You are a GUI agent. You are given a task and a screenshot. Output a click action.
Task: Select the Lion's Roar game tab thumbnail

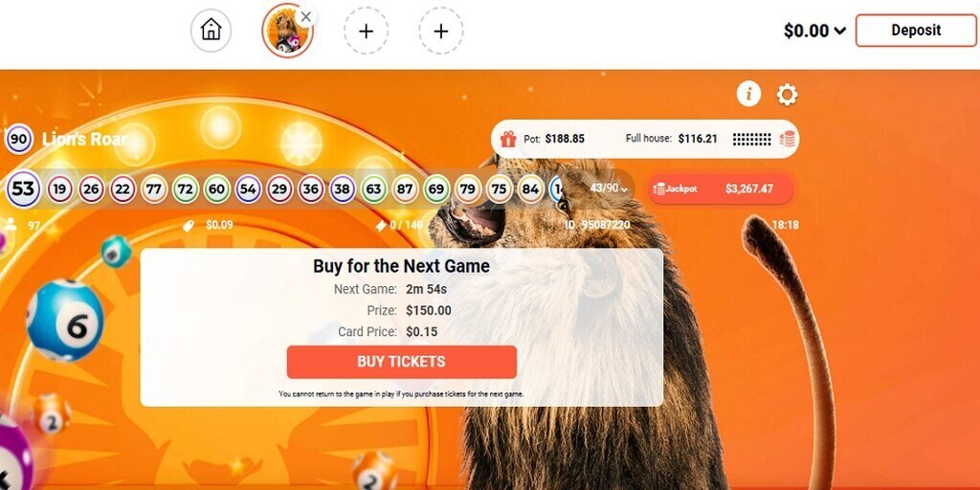[287, 32]
